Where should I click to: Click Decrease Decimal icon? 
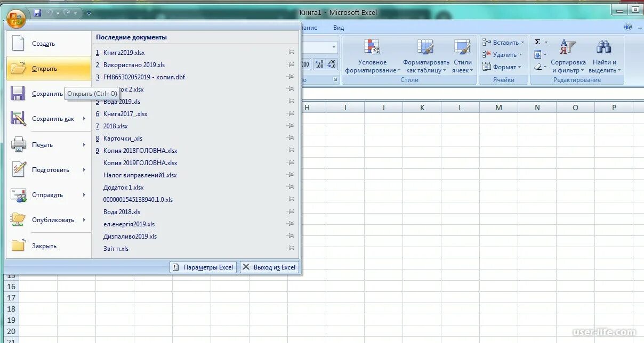[331, 64]
